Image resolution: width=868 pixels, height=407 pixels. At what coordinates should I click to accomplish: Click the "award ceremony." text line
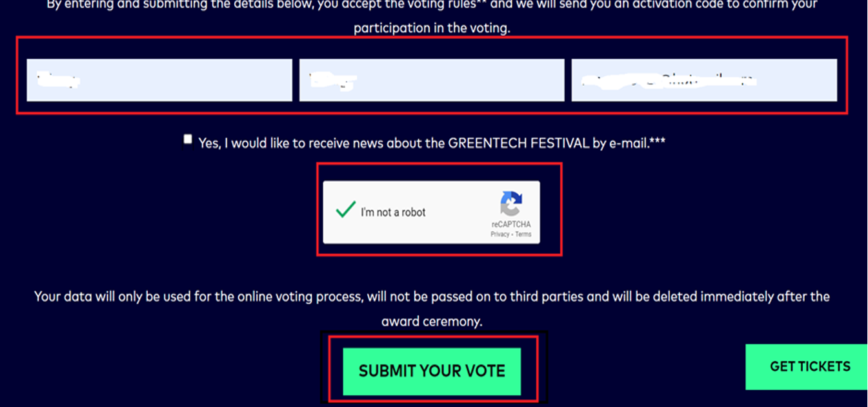pyautogui.click(x=431, y=320)
